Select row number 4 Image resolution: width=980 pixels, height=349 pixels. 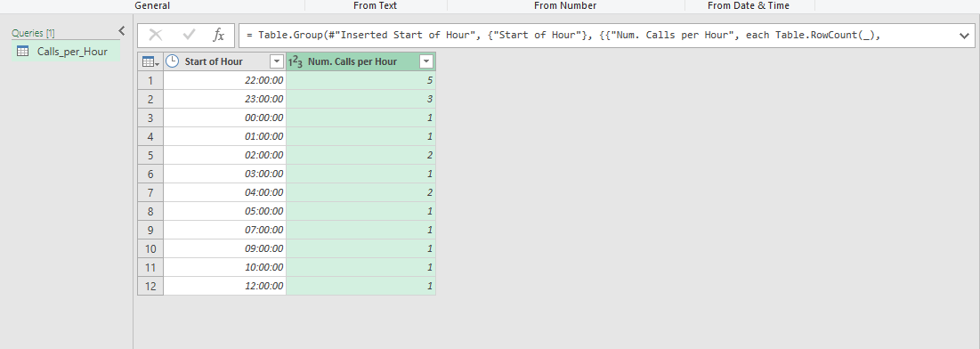(150, 136)
